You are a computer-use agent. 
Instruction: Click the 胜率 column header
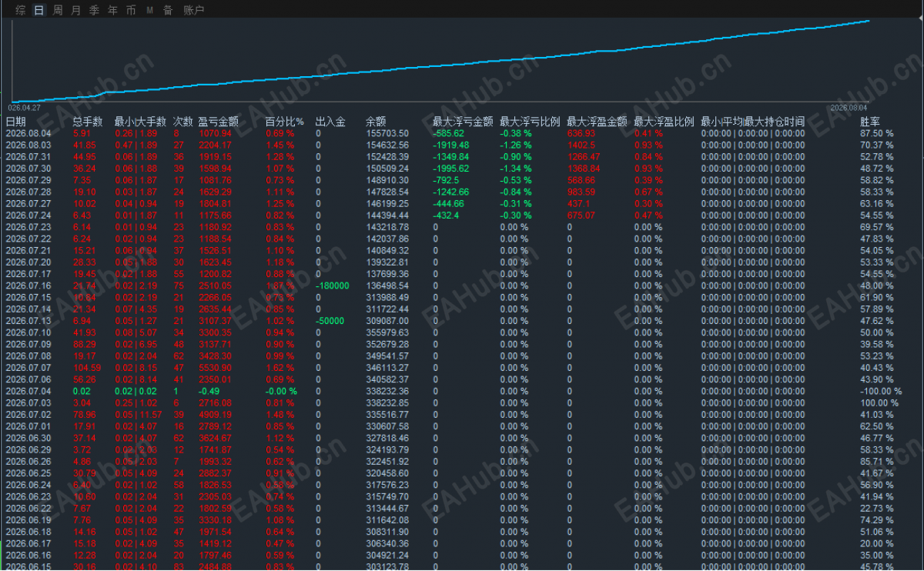coord(870,122)
